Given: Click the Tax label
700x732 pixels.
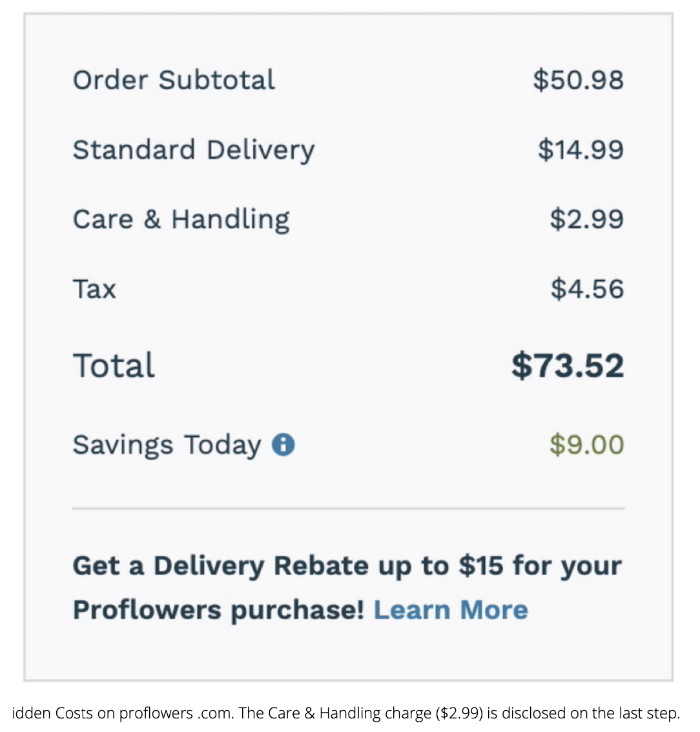Looking at the screenshot, I should coord(94,289).
